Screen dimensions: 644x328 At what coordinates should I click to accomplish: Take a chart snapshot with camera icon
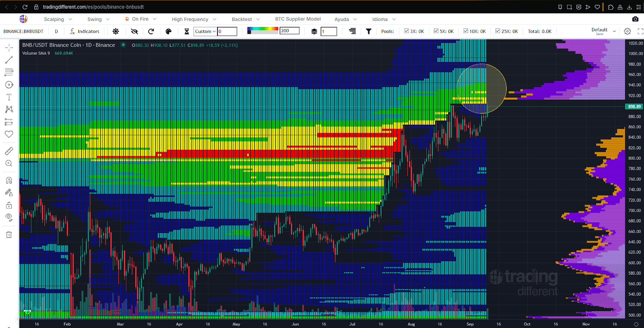coord(635,19)
